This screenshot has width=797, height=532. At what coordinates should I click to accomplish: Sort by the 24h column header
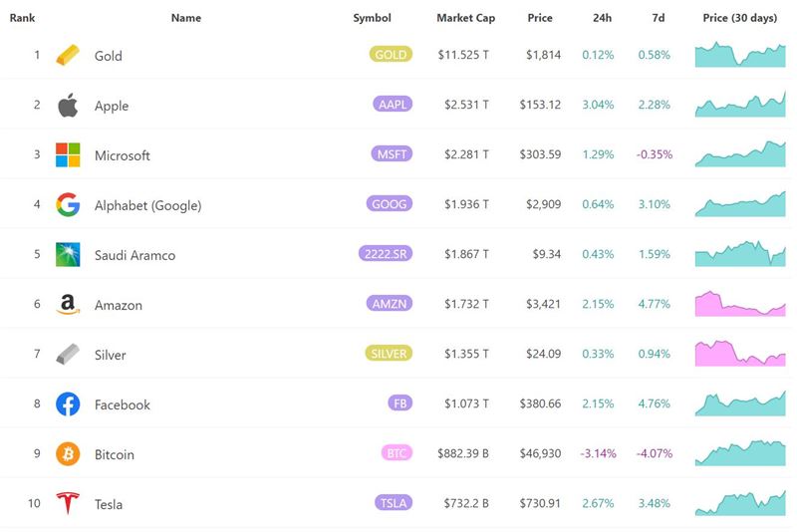click(603, 18)
